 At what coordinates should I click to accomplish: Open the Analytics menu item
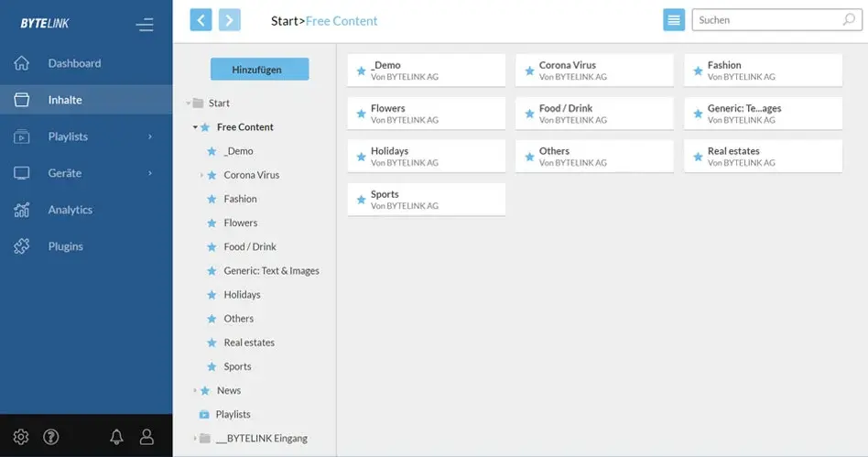pyautogui.click(x=86, y=210)
